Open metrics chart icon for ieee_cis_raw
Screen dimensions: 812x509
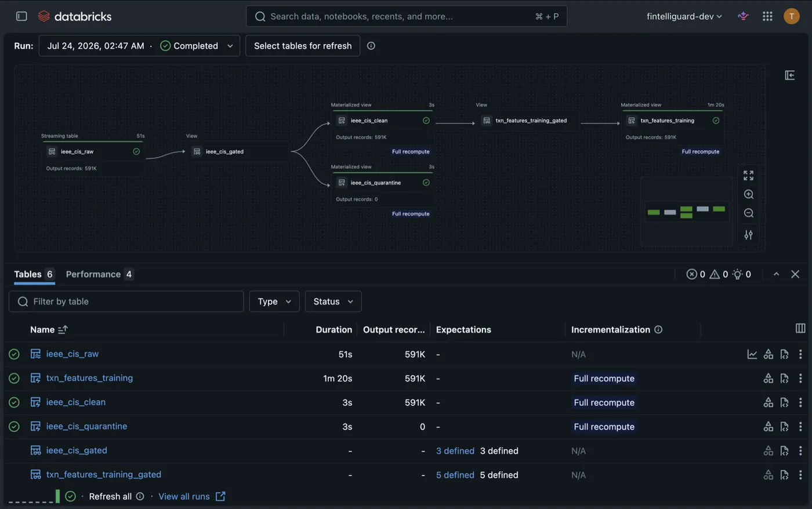(752, 354)
